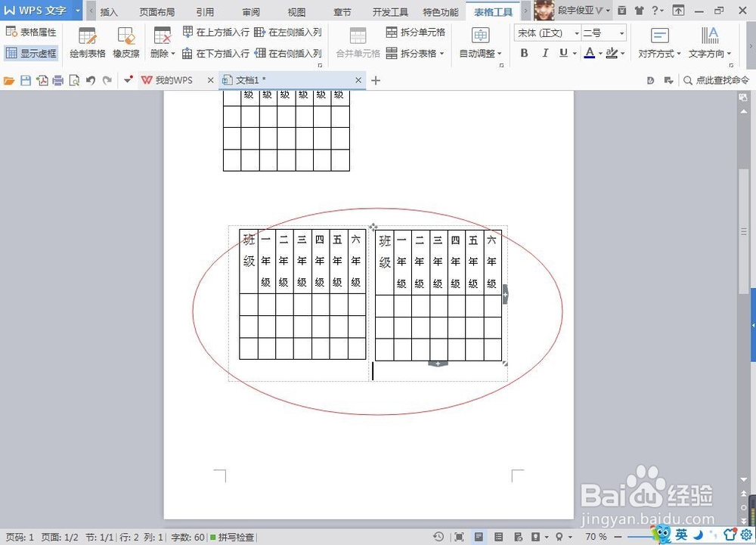Print the document
The height and width of the screenshot is (545, 756).
[58, 80]
